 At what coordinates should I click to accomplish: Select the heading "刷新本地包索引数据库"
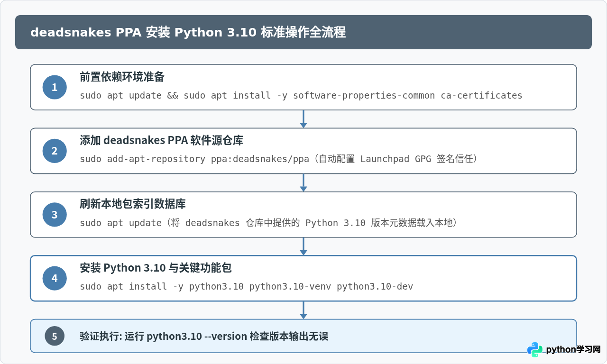133,204
